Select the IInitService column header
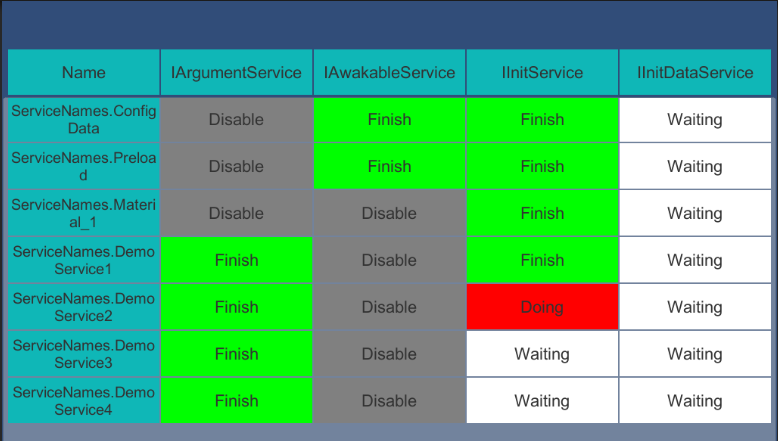The image size is (778, 441). [x=542, y=72]
